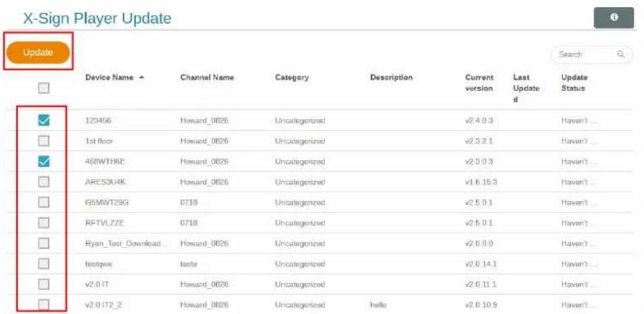Click update status of device 123456
The image size is (644, 314).
tap(578, 120)
